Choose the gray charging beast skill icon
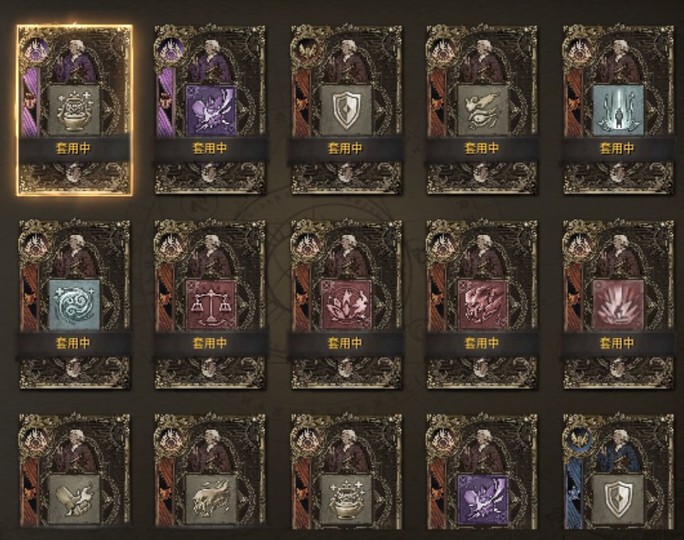Image resolution: width=684 pixels, height=540 pixels. pyautogui.click(x=211, y=499)
